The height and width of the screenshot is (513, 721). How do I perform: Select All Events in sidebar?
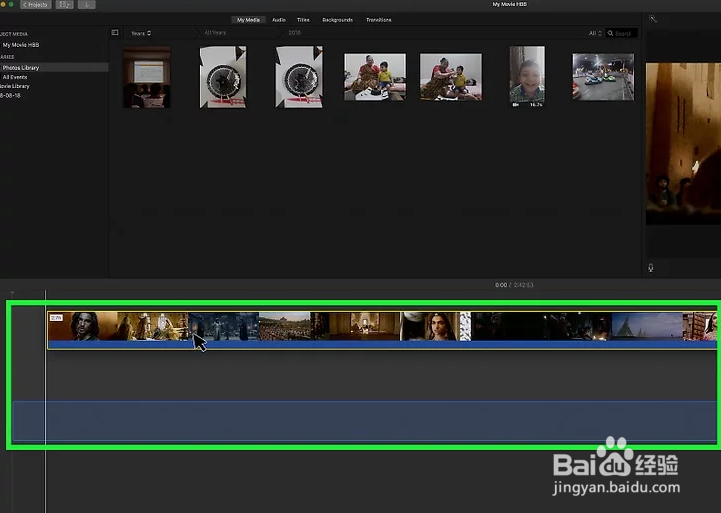pyautogui.click(x=15, y=77)
